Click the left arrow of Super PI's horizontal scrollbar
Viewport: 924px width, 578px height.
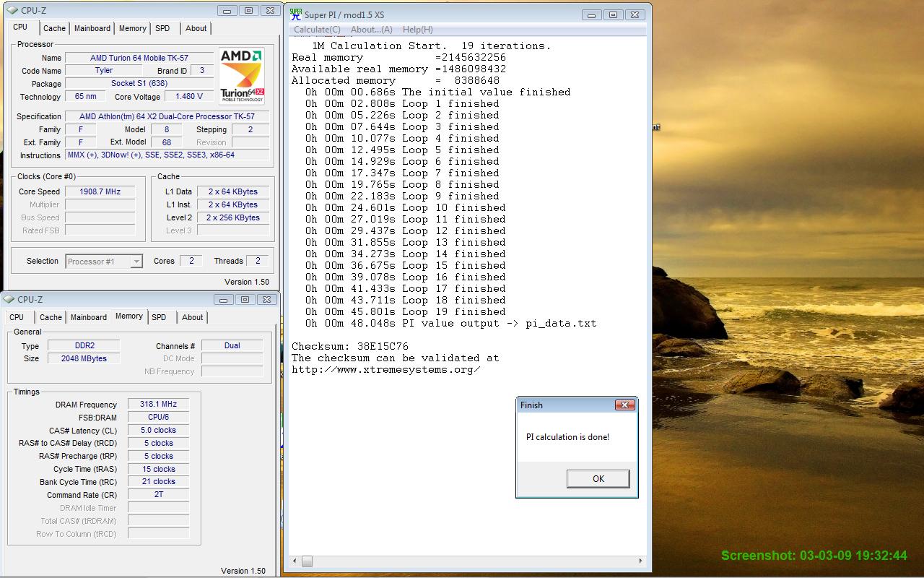(294, 561)
